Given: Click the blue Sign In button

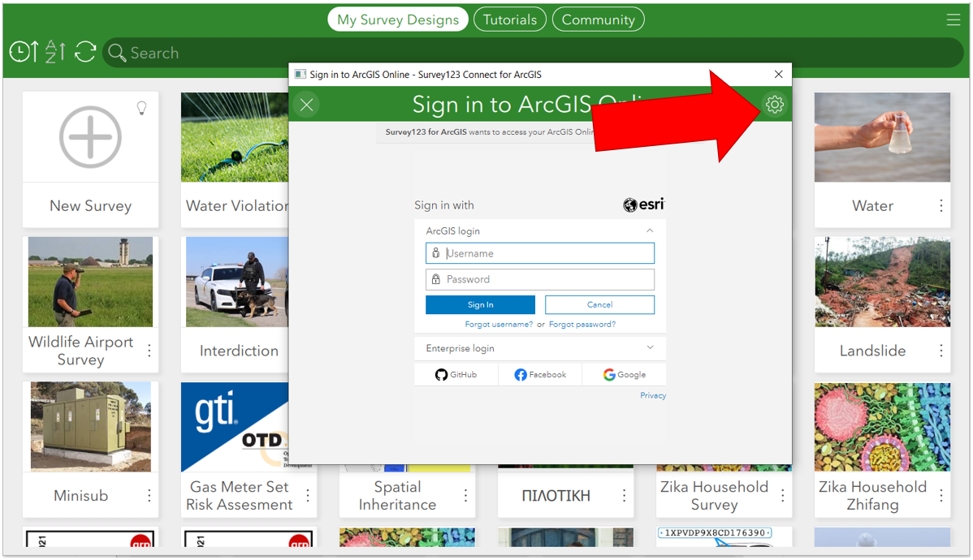Looking at the screenshot, I should (480, 304).
